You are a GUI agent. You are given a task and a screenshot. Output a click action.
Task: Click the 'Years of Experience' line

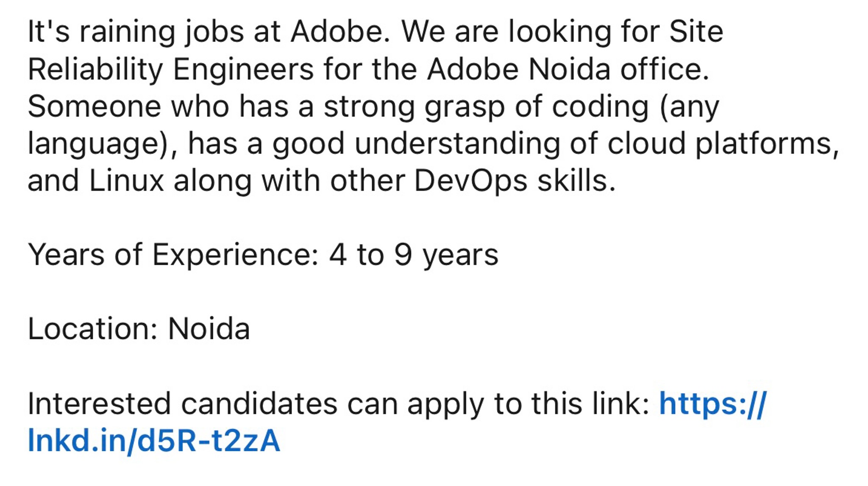[263, 255]
